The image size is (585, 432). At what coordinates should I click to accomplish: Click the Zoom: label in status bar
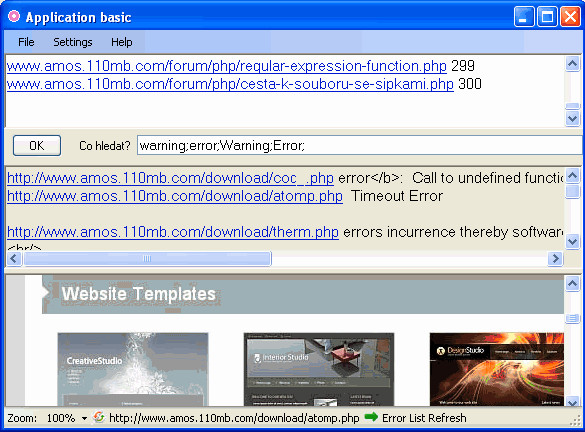[22, 418]
